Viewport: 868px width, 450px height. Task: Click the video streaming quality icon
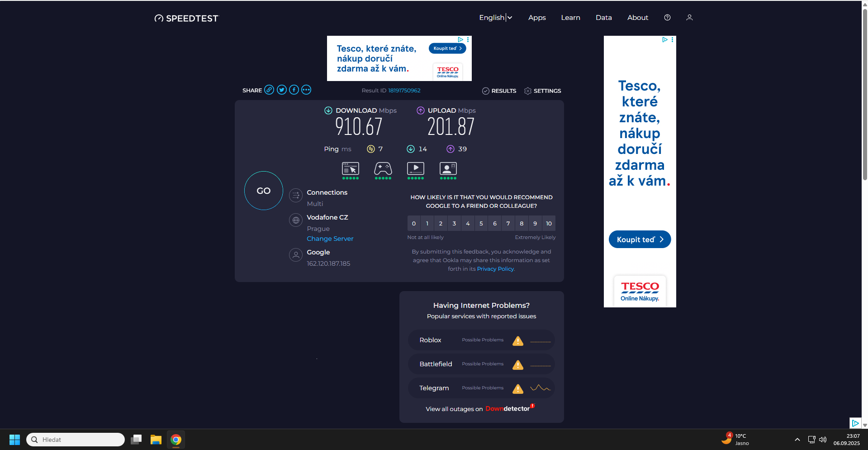pyautogui.click(x=416, y=169)
